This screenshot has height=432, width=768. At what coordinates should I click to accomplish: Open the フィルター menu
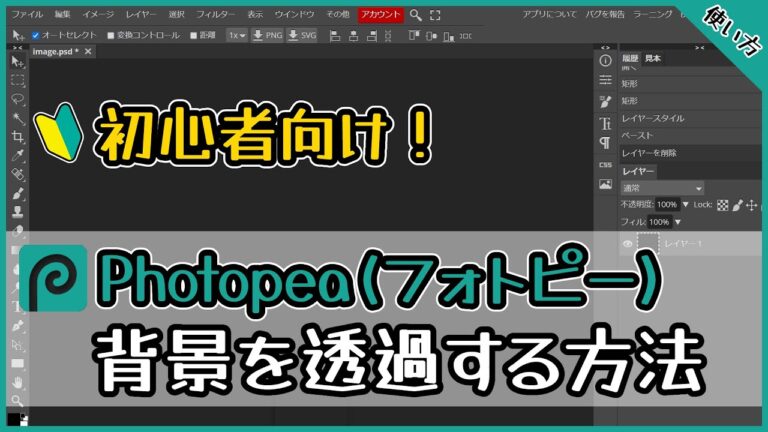[x=215, y=15]
